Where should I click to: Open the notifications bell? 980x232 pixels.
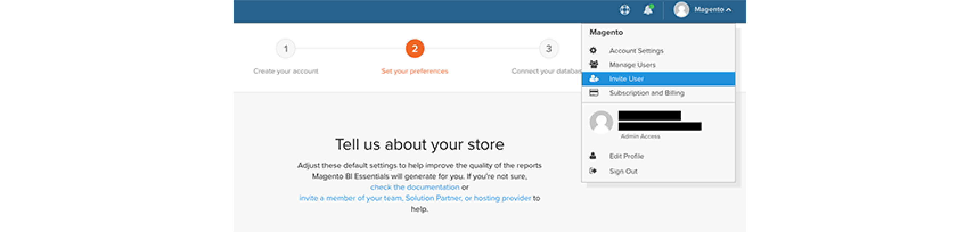[648, 10]
